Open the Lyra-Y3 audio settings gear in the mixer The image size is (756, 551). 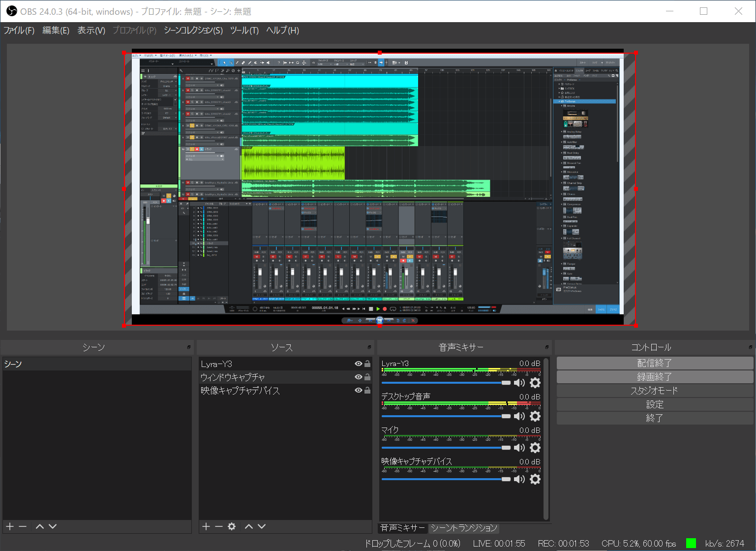tap(535, 383)
